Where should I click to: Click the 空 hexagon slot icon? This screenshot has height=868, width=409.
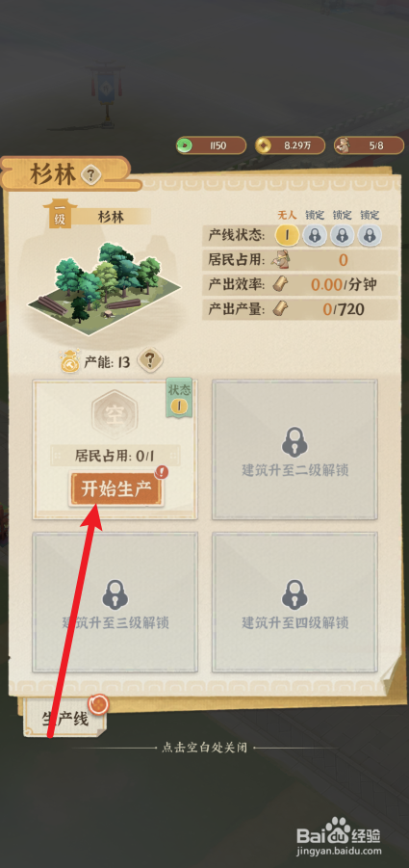click(x=115, y=413)
